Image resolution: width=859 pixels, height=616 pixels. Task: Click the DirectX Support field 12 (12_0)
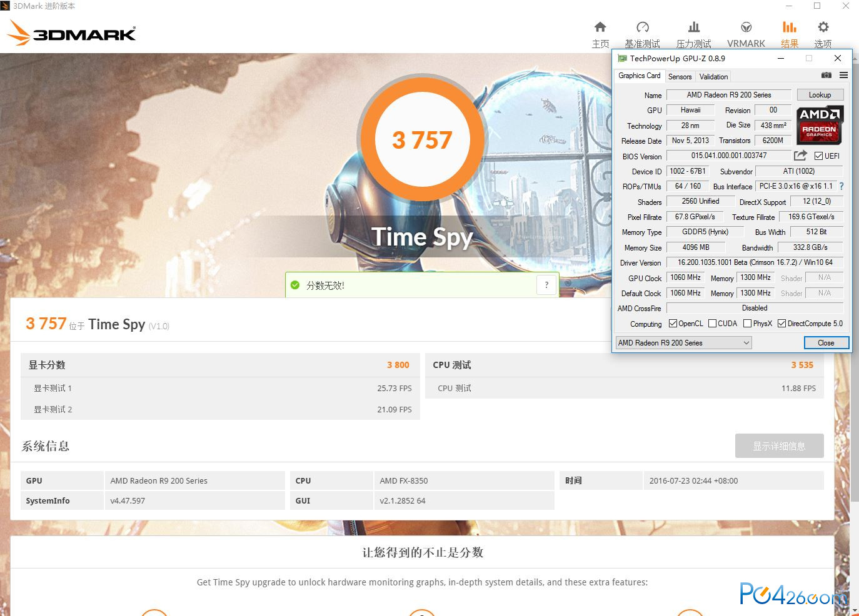coord(817,201)
